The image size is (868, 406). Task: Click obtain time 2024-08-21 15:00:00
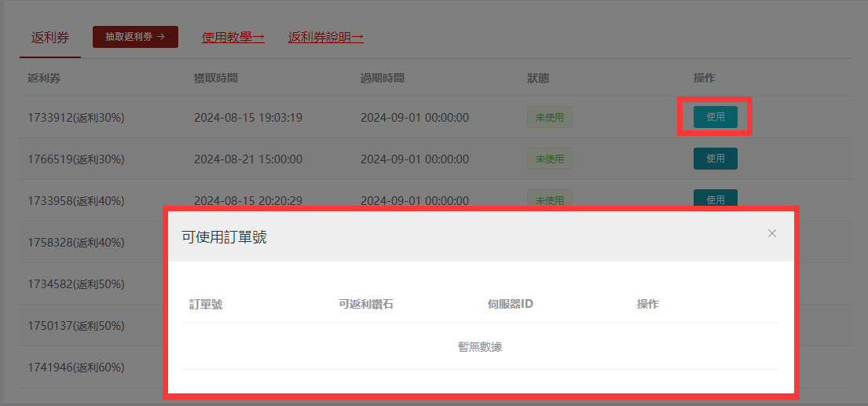pyautogui.click(x=248, y=159)
